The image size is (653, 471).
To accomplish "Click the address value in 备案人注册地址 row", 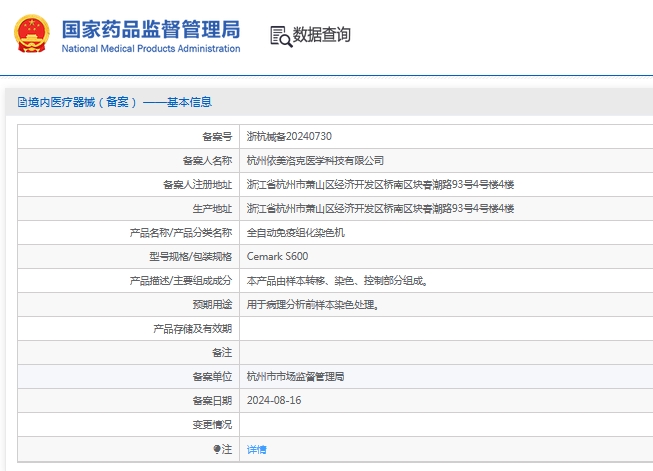I will (x=380, y=184).
